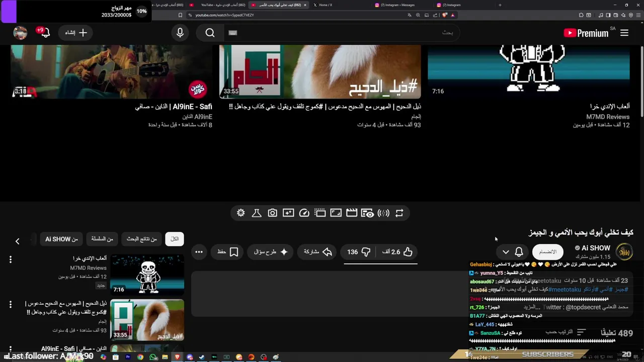Image resolution: width=644 pixels, height=362 pixels.
Task: Open options for ذيل الدحيح sidebar video
Action: 10,305
